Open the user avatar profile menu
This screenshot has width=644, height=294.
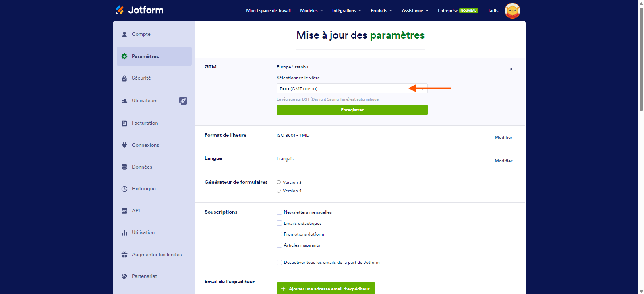[512, 11]
